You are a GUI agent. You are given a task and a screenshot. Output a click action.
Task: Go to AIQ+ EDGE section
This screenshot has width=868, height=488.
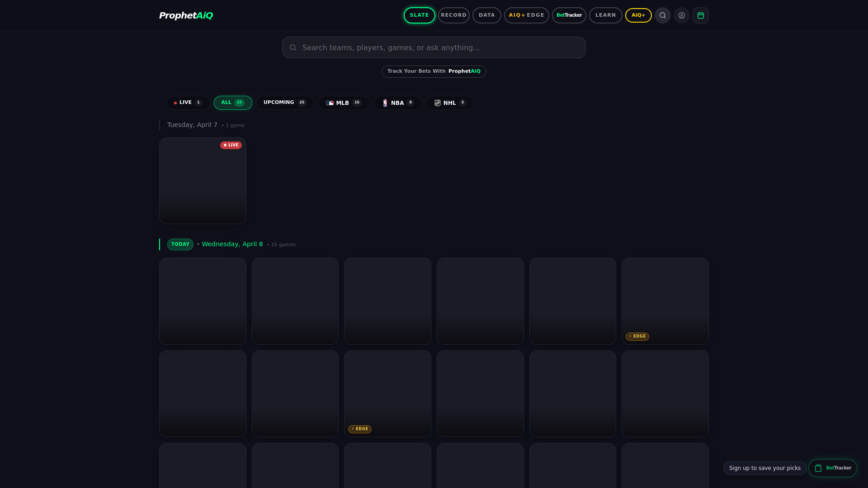click(x=526, y=15)
